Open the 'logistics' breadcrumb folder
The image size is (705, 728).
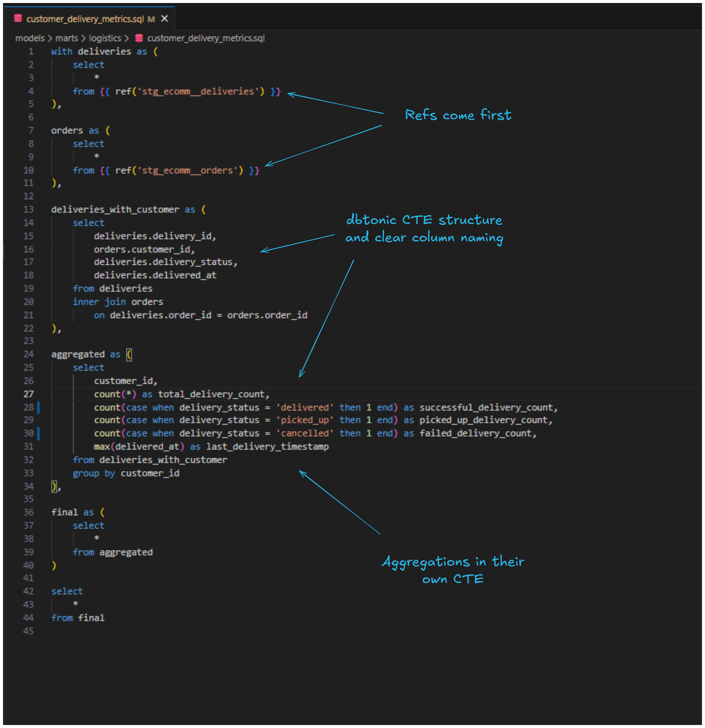pyautogui.click(x=105, y=38)
